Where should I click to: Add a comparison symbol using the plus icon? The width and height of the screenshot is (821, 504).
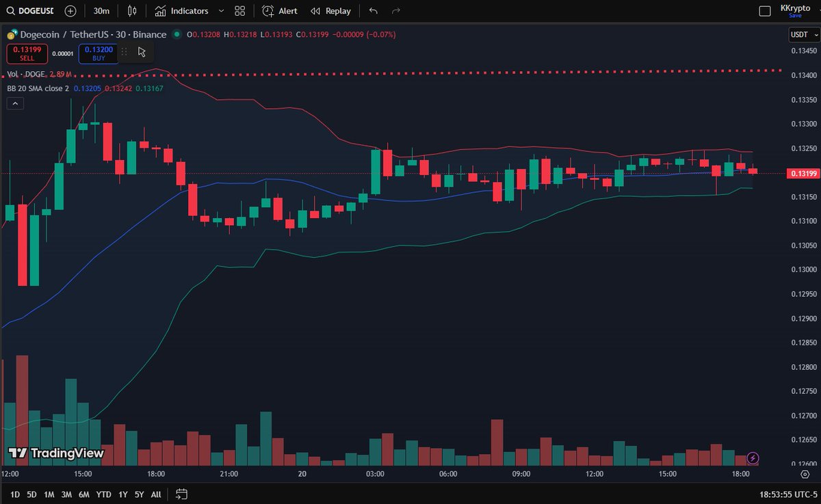[x=69, y=10]
